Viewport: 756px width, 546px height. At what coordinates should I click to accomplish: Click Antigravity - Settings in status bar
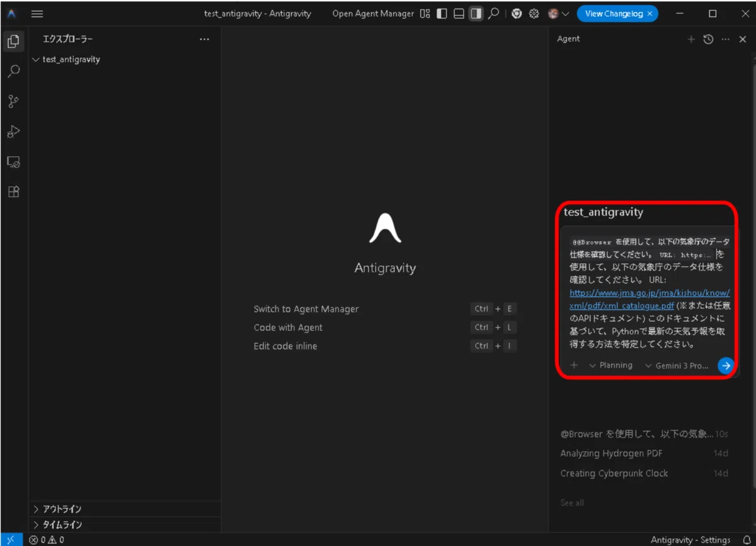(x=690, y=540)
